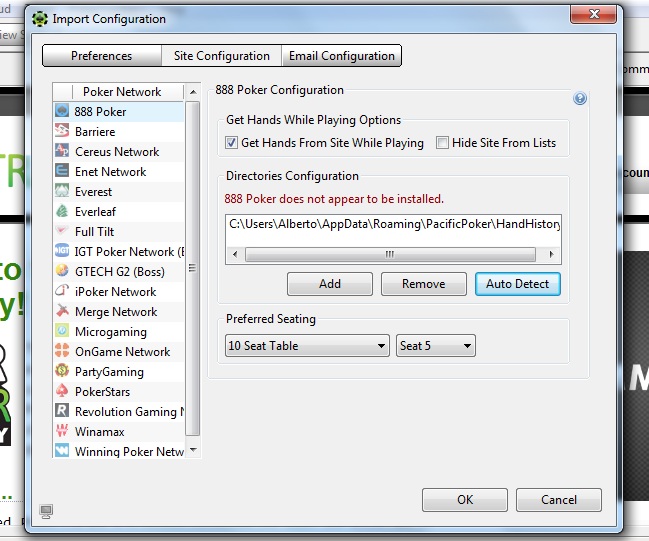This screenshot has width=649, height=541.
Task: Click the Merge Network icon
Action: pyautogui.click(x=62, y=310)
